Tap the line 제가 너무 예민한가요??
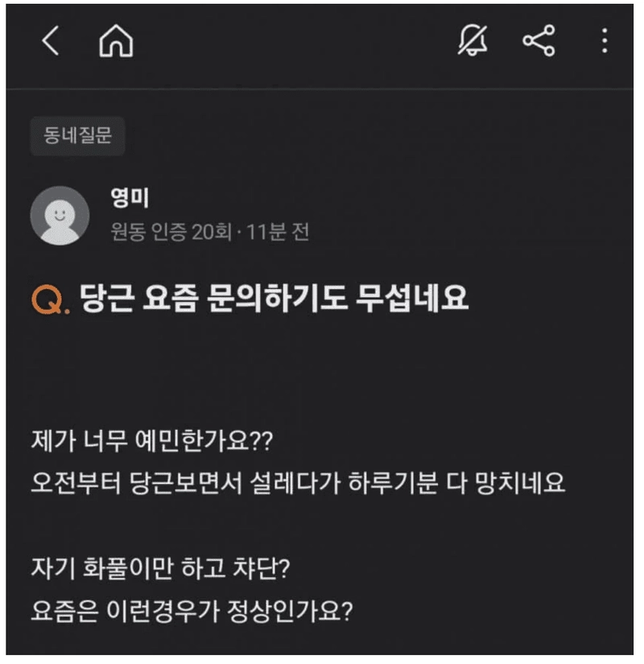 click(x=152, y=441)
